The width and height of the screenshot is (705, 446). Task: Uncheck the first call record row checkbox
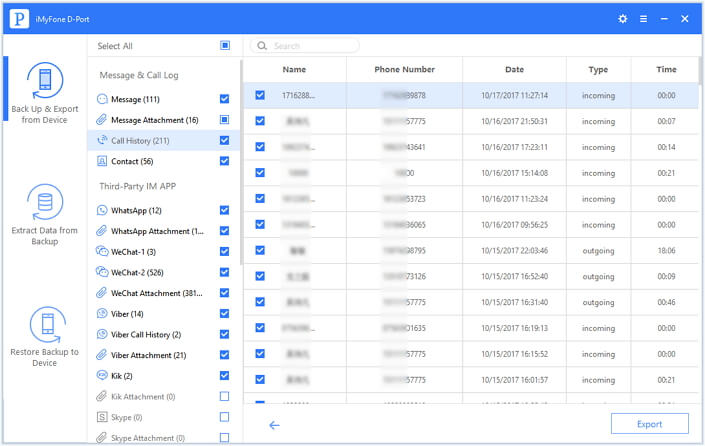260,95
